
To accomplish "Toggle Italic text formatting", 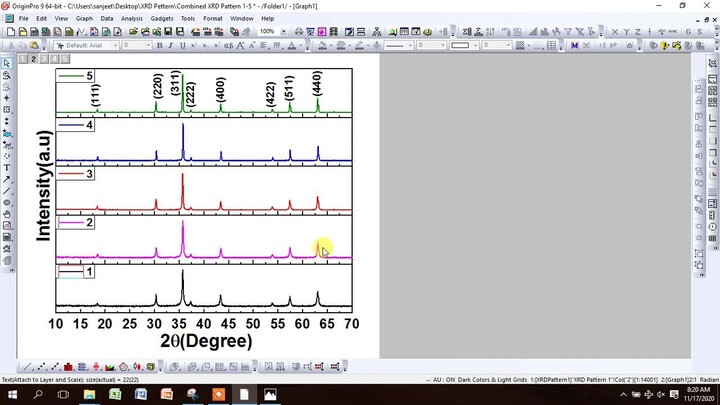I will coord(170,45).
